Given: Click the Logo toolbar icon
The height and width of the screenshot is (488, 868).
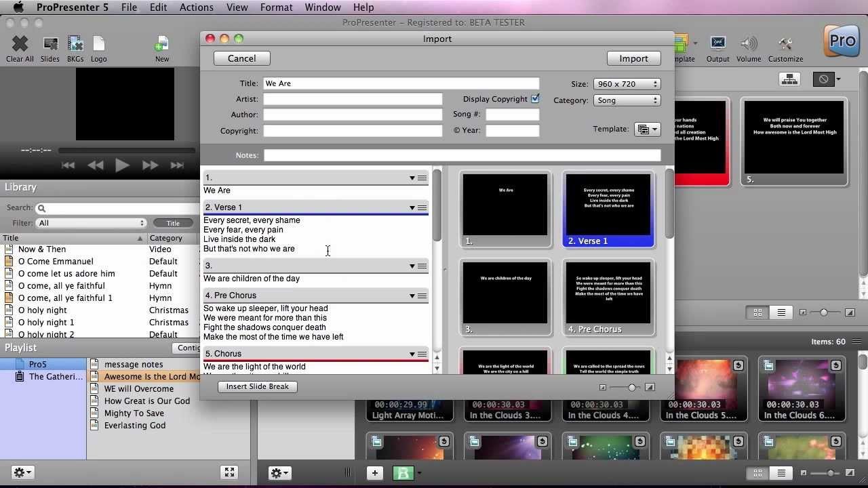Looking at the screenshot, I should [x=99, y=45].
